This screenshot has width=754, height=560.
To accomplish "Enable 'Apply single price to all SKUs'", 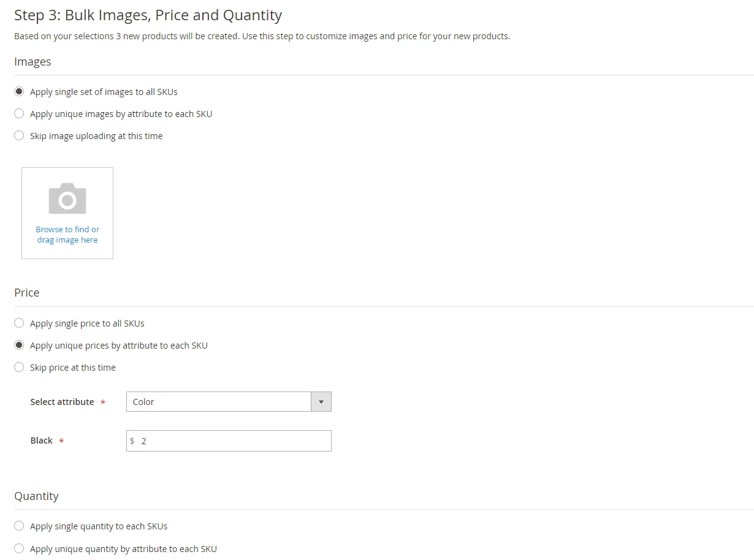I will coord(19,323).
